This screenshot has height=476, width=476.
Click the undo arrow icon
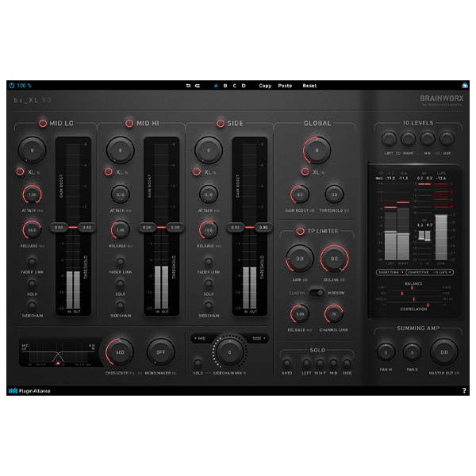[x=188, y=86]
